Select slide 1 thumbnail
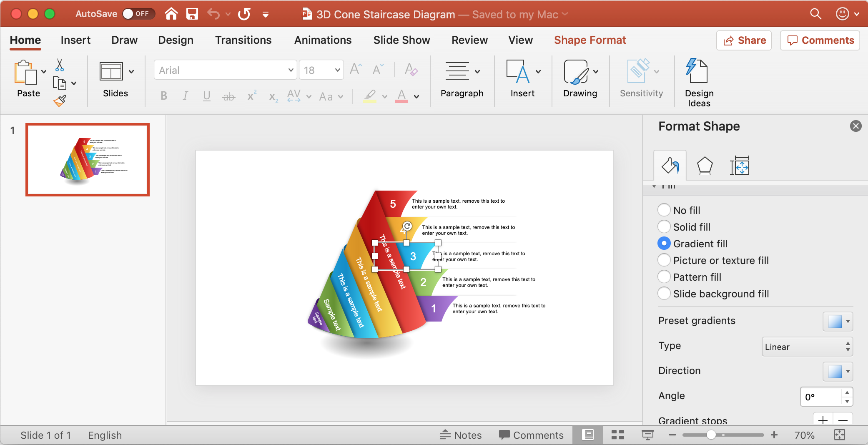 point(88,159)
